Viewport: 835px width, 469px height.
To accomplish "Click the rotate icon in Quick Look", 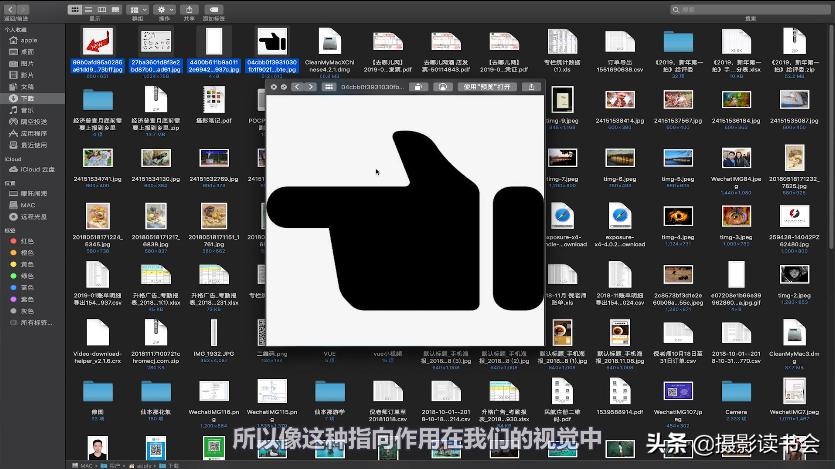I will tap(419, 87).
